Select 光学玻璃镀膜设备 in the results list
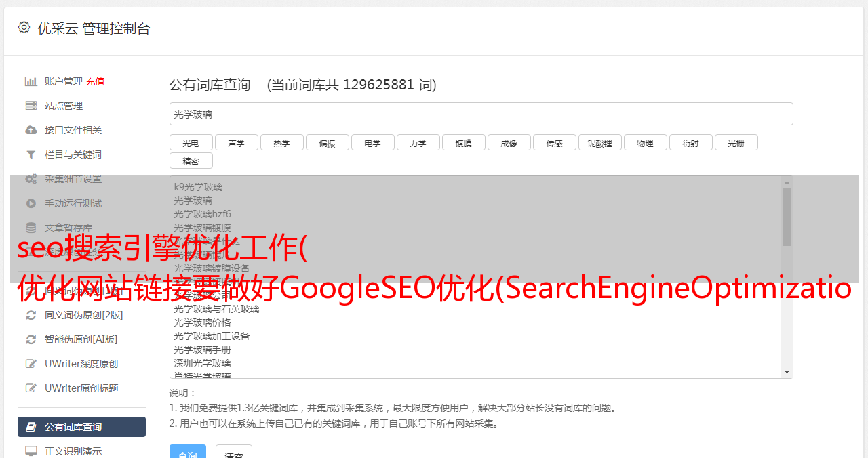868x458 pixels. [212, 268]
